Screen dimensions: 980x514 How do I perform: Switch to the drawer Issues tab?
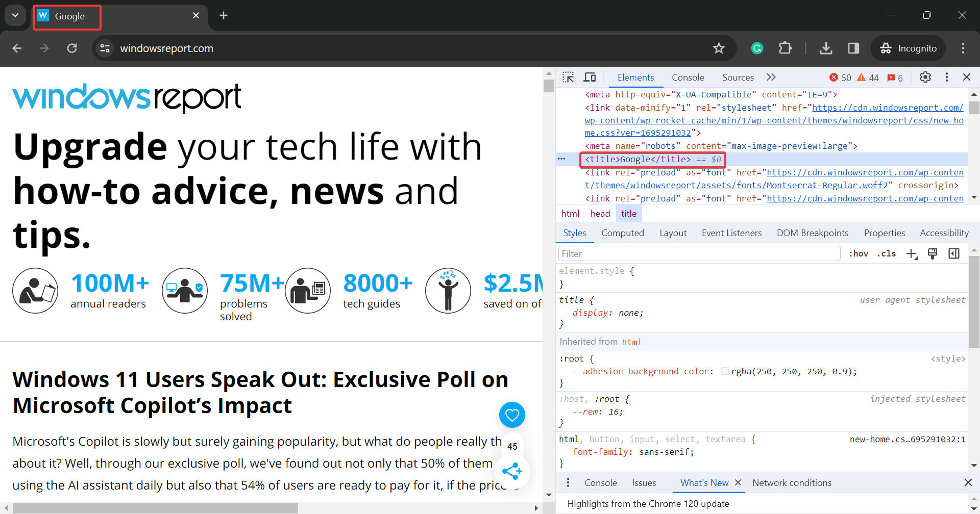point(644,482)
